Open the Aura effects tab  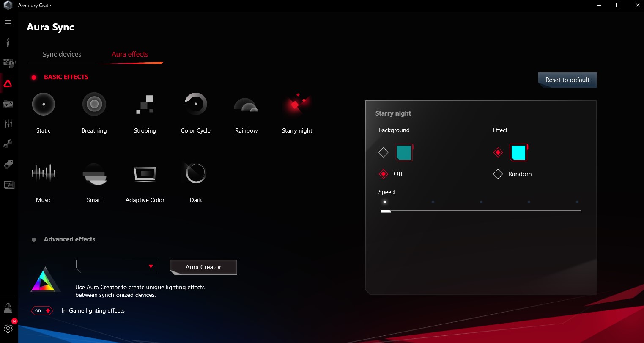tap(130, 54)
